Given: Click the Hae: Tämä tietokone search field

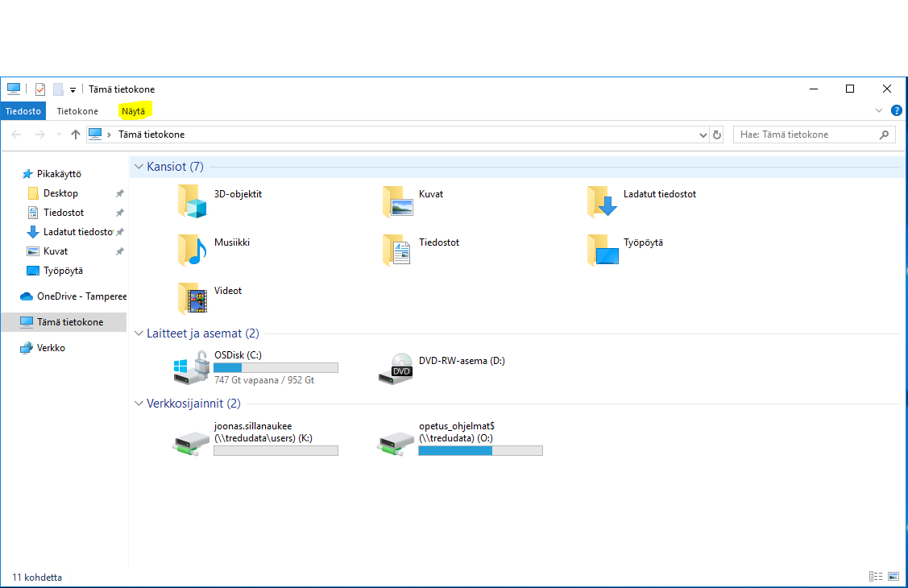Looking at the screenshot, I should pyautogui.click(x=806, y=135).
